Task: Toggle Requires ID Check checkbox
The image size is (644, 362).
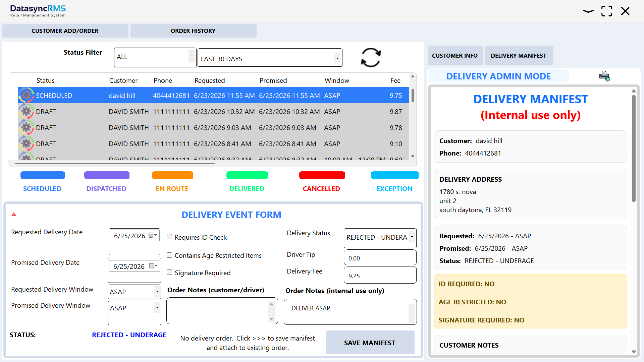Action: [x=170, y=237]
